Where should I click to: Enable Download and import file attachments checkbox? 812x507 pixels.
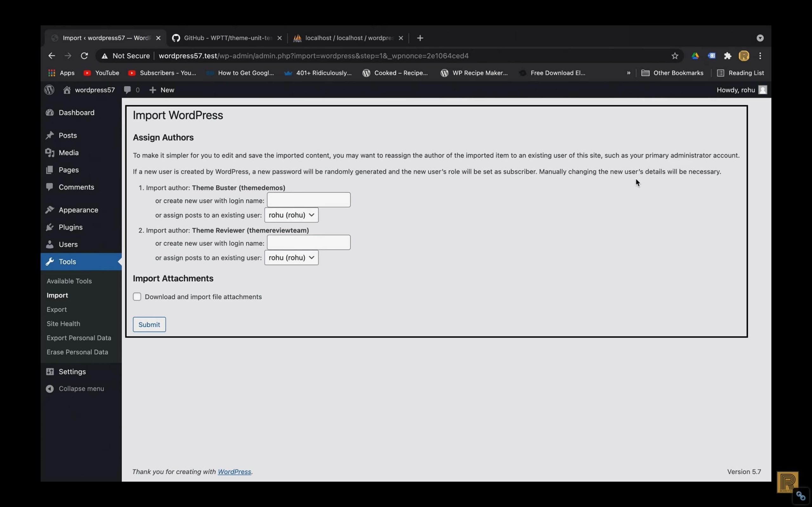(x=137, y=297)
